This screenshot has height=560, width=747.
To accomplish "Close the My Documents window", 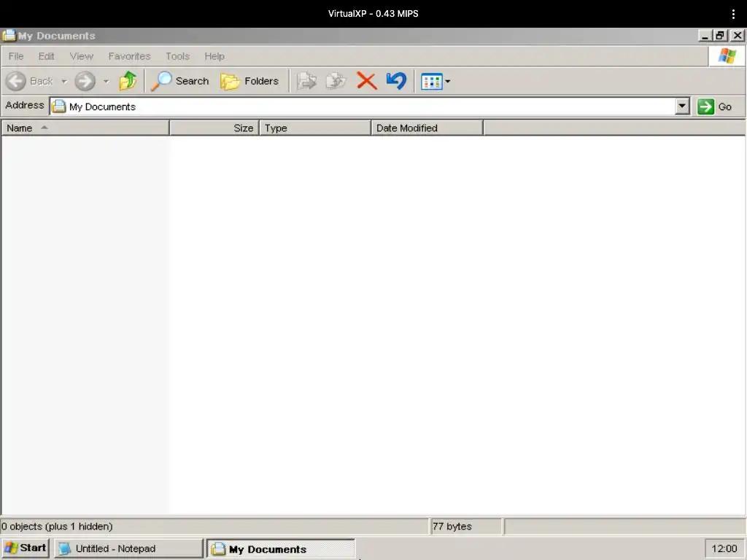I will pyautogui.click(x=738, y=36).
